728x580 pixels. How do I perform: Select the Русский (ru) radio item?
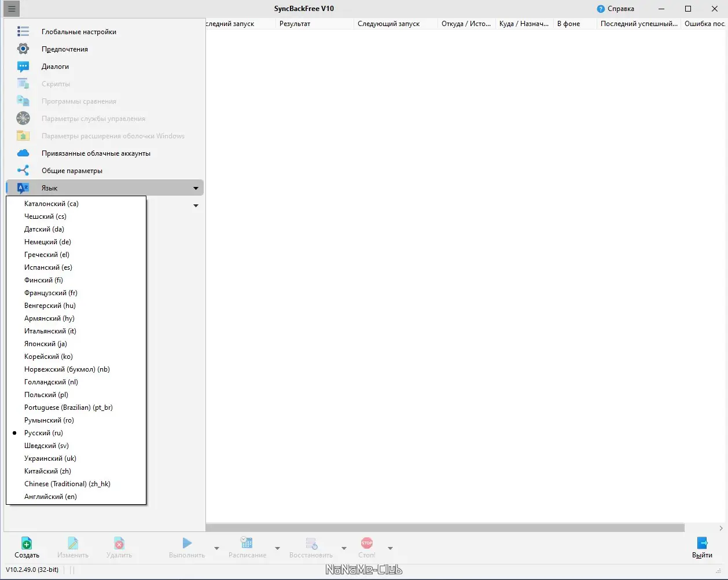[76, 433]
